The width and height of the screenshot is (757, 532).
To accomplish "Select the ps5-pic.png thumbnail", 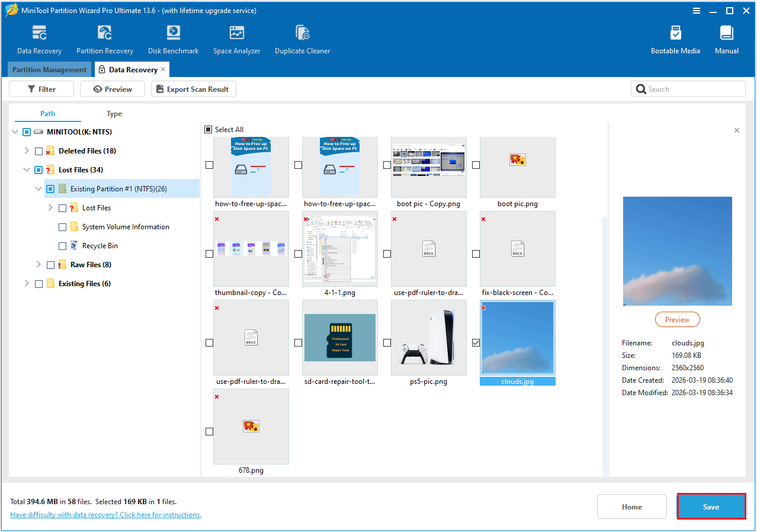I will (428, 338).
